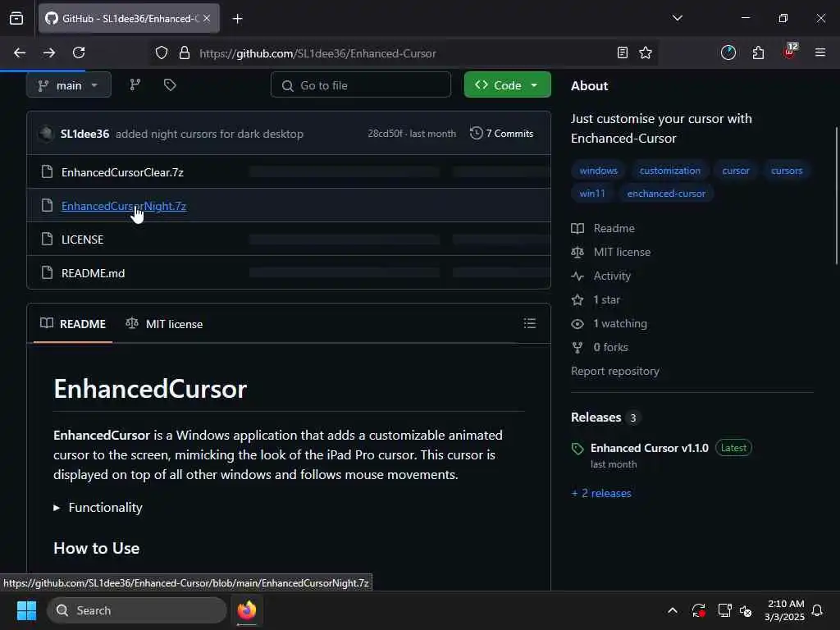The height and width of the screenshot is (630, 840).
Task: List all tabs with the chevron
Action: pos(677,18)
